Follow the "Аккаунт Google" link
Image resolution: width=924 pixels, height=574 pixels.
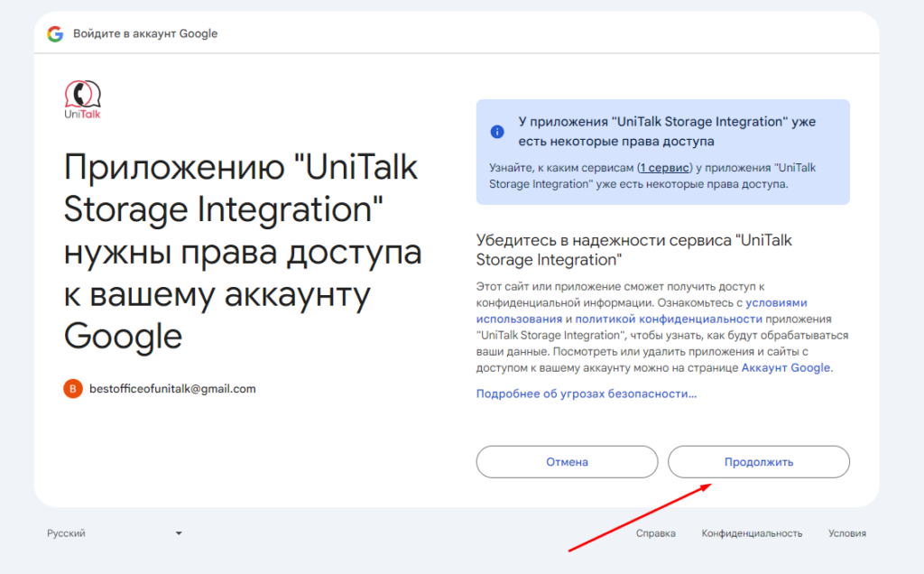786,368
